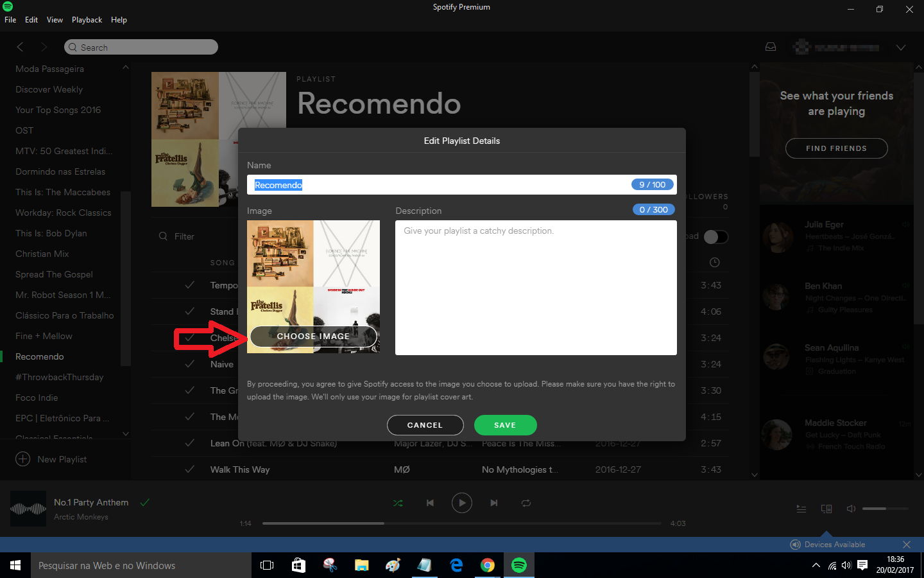The width and height of the screenshot is (924, 578).
Task: Open the Playback menu
Action: pyautogui.click(x=87, y=20)
